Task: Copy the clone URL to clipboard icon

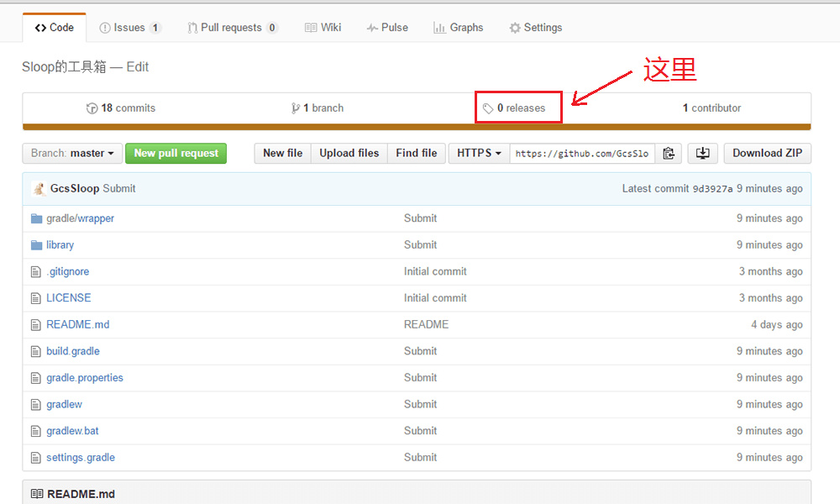Action: (x=668, y=153)
